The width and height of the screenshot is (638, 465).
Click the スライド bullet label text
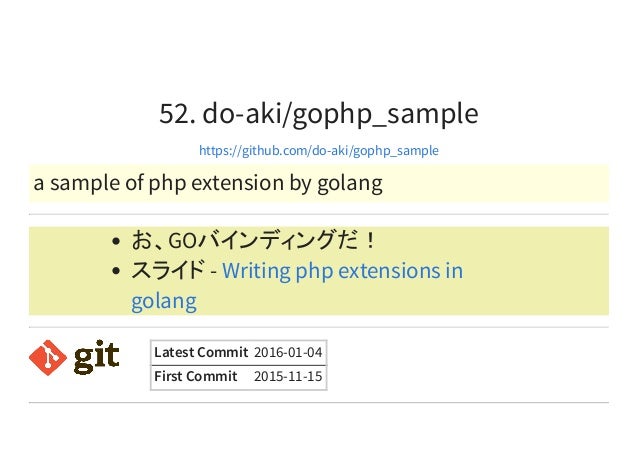tap(168, 270)
